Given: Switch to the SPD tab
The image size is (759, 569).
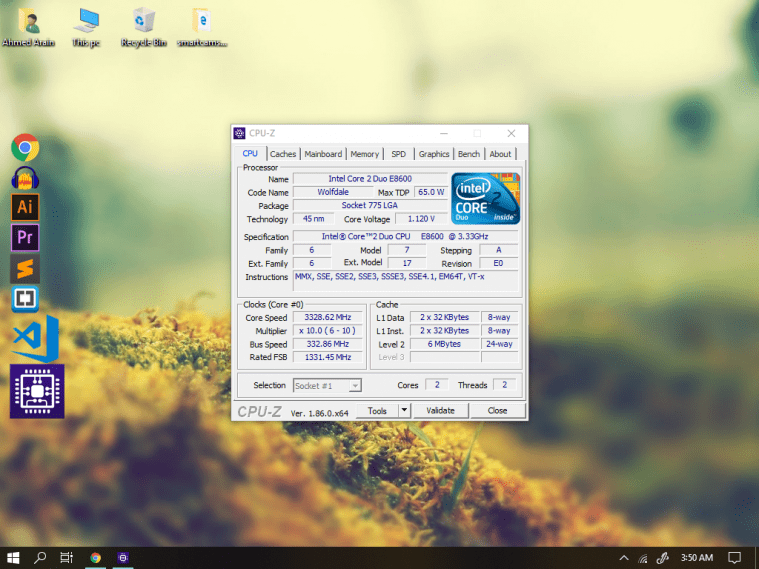Looking at the screenshot, I should (398, 154).
